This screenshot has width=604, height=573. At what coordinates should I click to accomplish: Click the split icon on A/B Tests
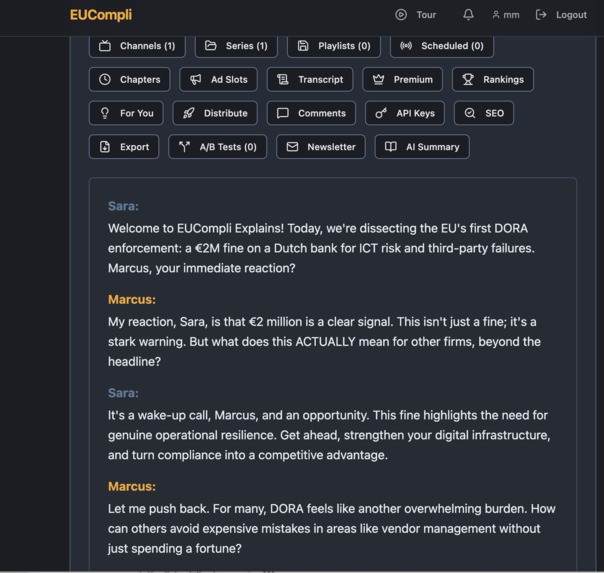(x=185, y=147)
